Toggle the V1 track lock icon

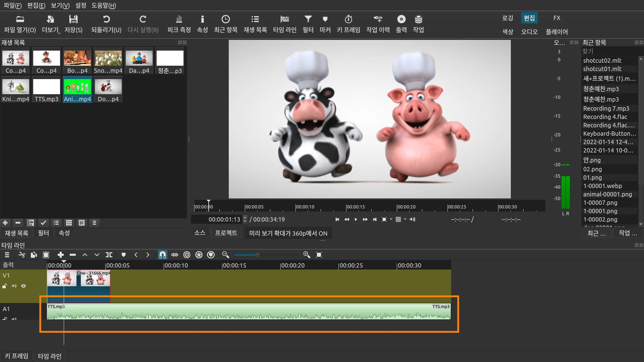click(5, 286)
